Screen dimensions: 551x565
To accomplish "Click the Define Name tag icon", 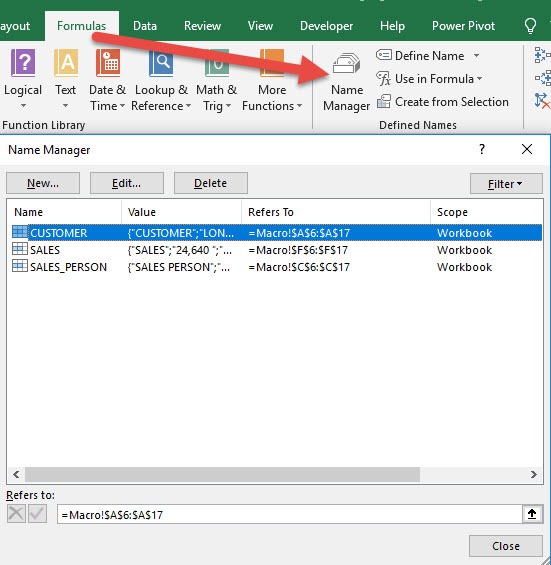I will pyautogui.click(x=384, y=55).
